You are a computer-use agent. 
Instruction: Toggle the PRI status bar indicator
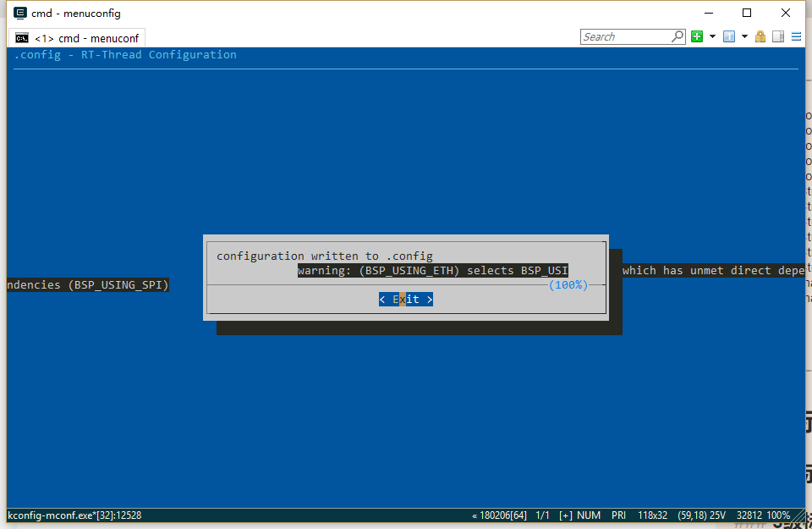click(x=618, y=515)
